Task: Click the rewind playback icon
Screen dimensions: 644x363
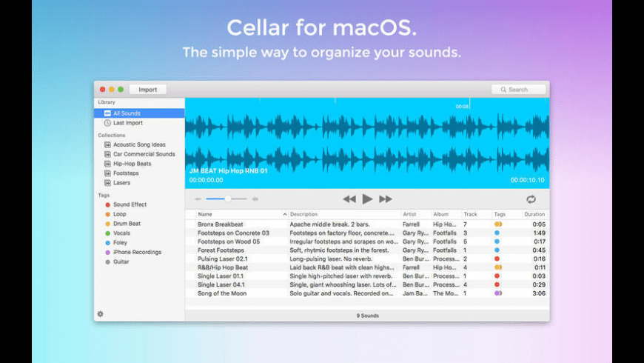Action: tap(349, 199)
